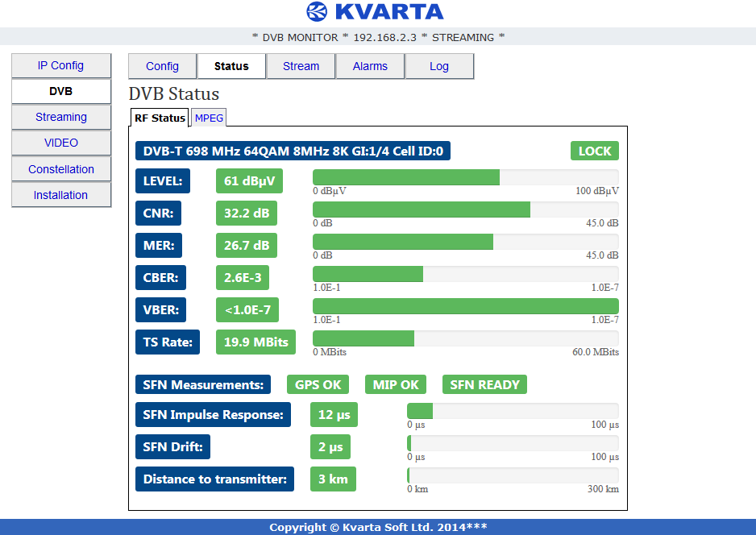Click the CBER label
Viewport: 756px width, 535px height.
click(160, 278)
